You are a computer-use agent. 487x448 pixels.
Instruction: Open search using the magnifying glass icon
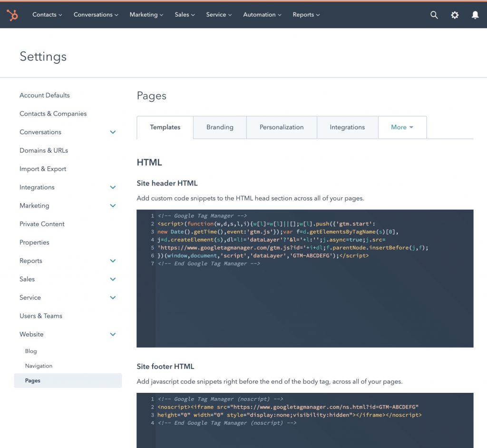[x=434, y=15]
